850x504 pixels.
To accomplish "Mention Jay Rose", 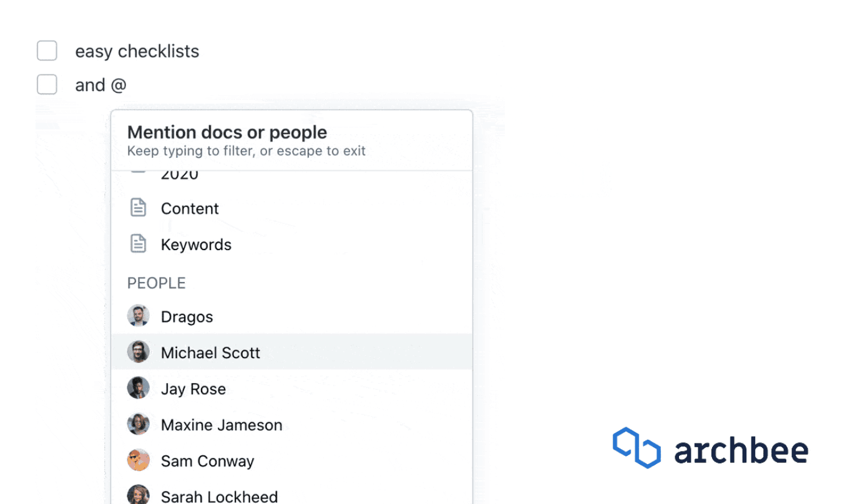I will tap(193, 389).
